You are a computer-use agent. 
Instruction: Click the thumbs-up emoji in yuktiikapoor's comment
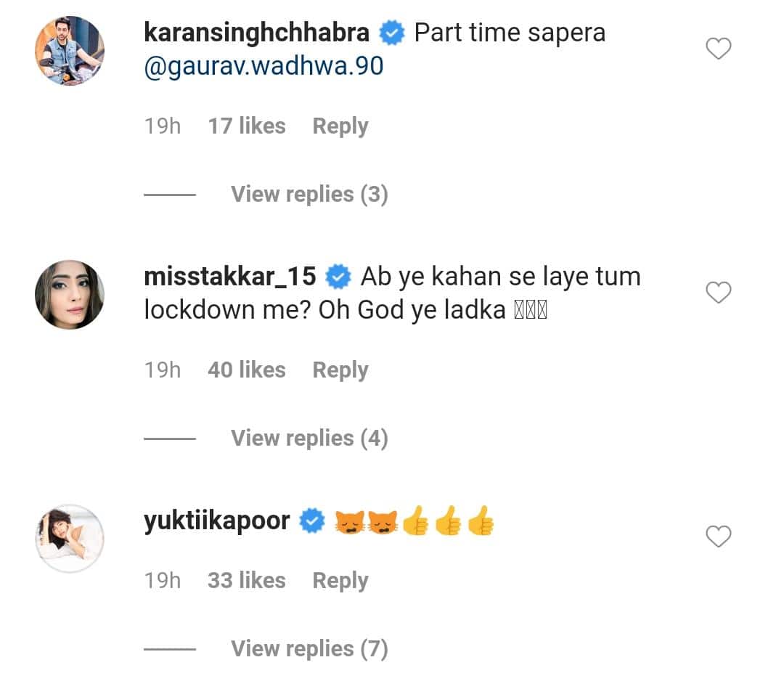click(x=417, y=521)
